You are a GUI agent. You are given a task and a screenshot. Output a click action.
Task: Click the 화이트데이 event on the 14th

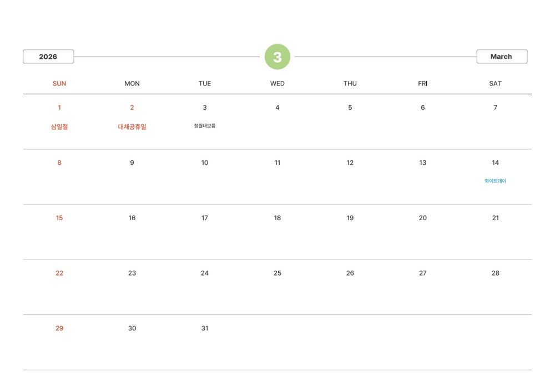point(496,181)
